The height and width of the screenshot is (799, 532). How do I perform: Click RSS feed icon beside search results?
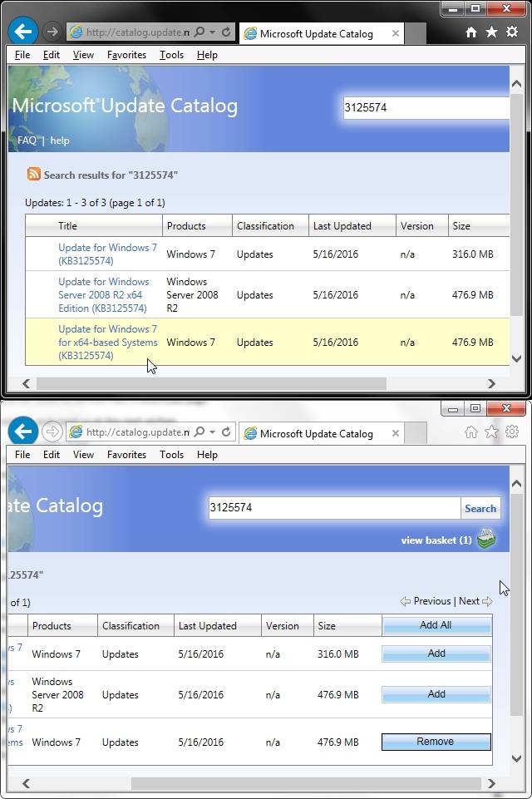pyautogui.click(x=33, y=174)
